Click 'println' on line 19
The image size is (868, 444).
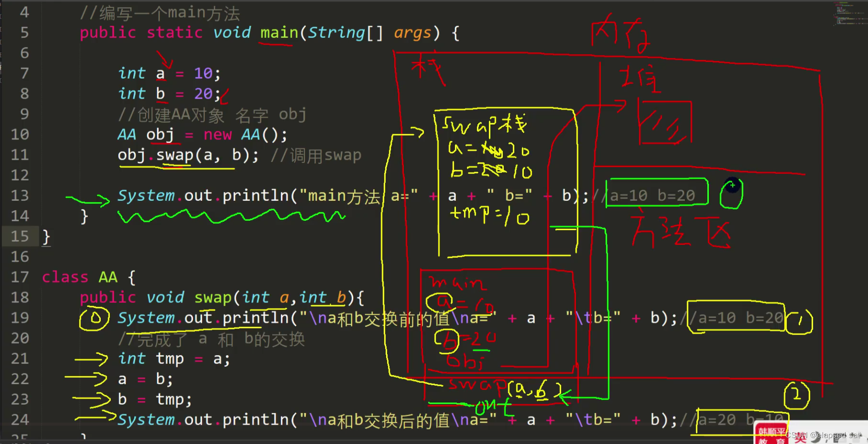click(255, 318)
